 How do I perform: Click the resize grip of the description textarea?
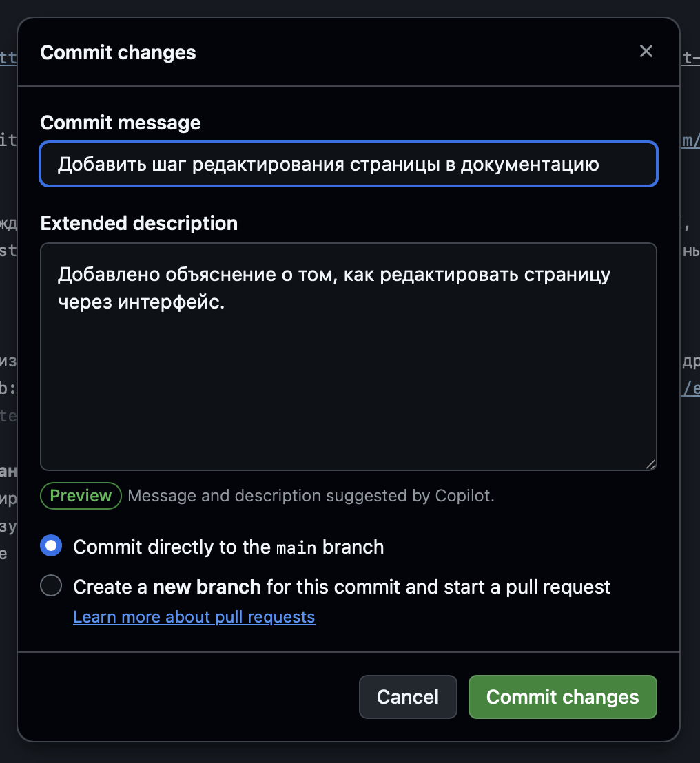click(650, 466)
